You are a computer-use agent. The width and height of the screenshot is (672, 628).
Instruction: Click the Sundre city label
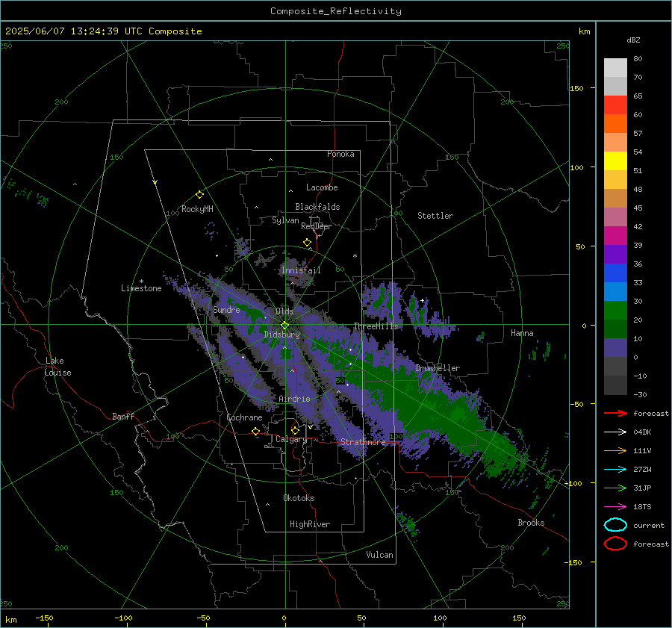pos(226,309)
